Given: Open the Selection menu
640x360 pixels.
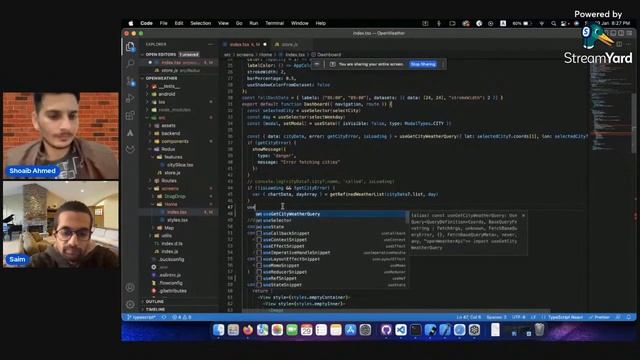Looking at the screenshot, I should coord(200,23).
